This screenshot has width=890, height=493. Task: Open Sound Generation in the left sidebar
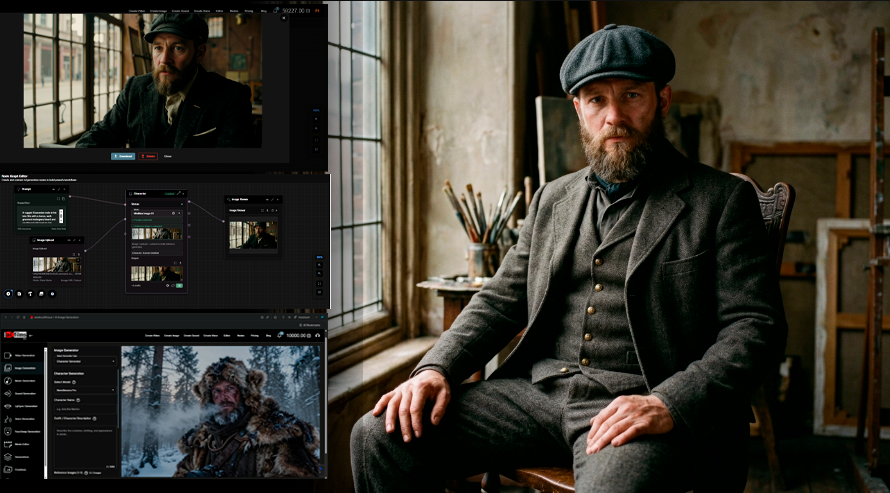tap(23, 393)
